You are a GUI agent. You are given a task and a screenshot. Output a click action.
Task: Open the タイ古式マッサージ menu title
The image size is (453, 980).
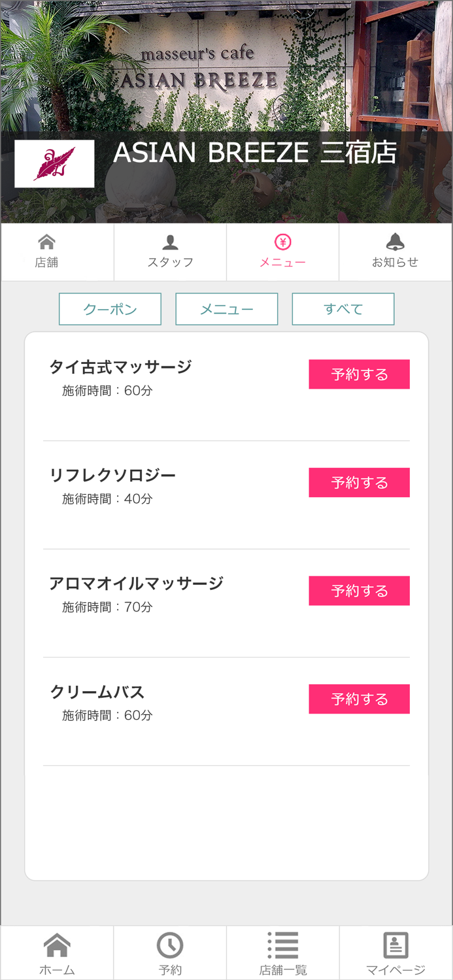(x=120, y=367)
